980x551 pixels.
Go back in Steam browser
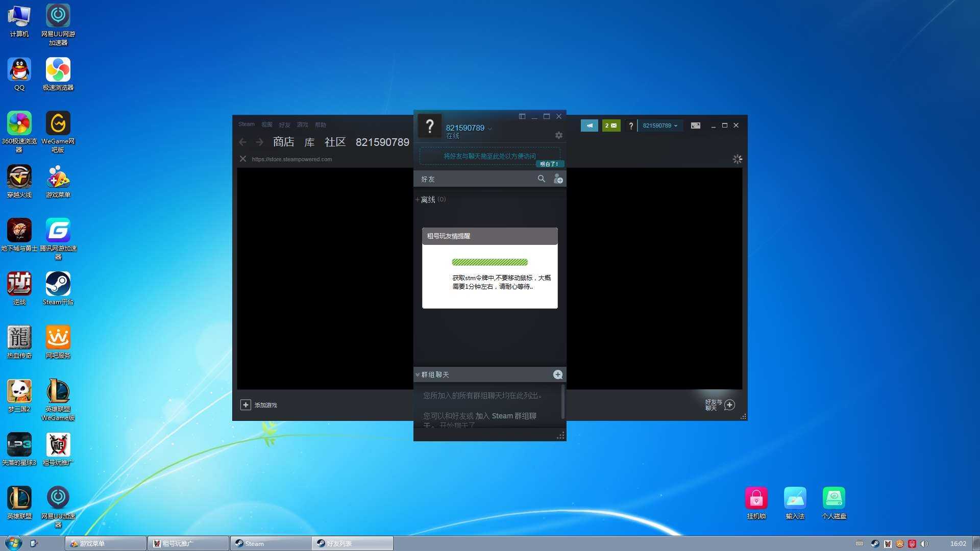coord(243,142)
